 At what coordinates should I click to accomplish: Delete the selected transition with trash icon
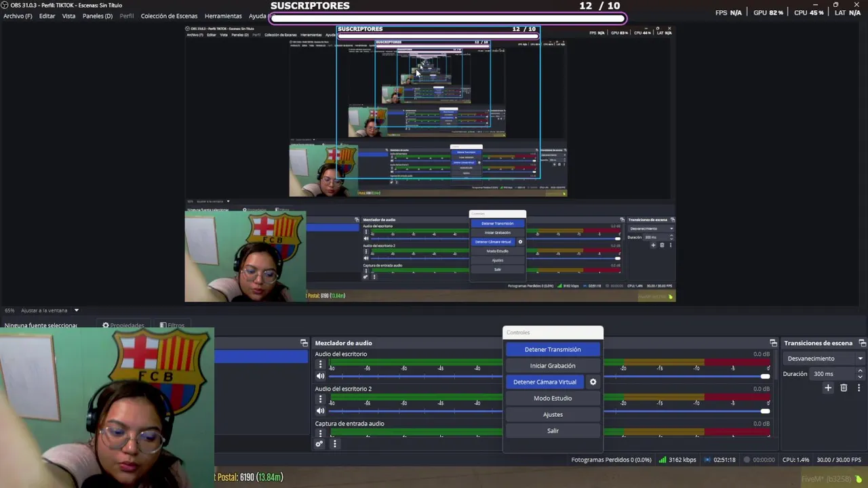(844, 388)
